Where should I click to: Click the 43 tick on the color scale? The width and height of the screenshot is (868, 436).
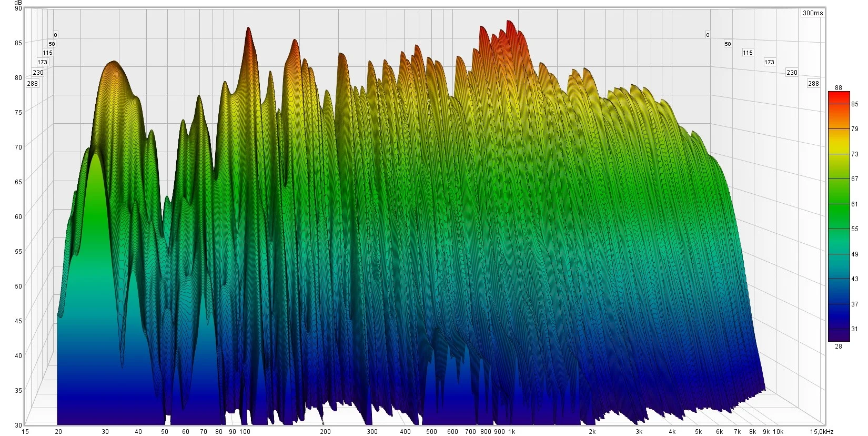click(x=855, y=279)
